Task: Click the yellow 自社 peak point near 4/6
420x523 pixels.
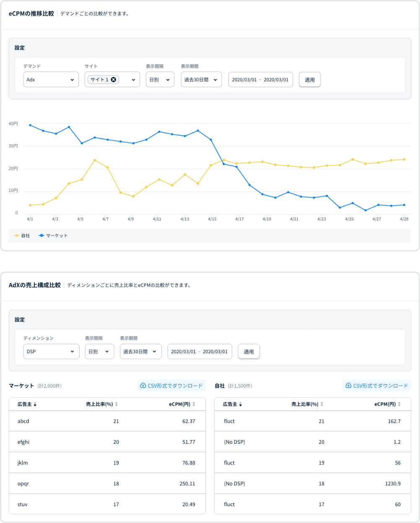Action: click(95, 160)
